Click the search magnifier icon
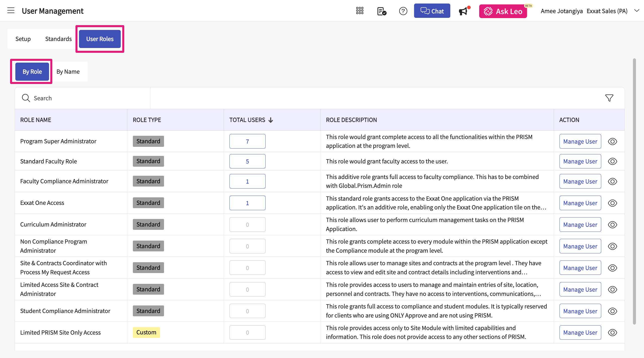Image resolution: width=644 pixels, height=358 pixels. point(26,98)
